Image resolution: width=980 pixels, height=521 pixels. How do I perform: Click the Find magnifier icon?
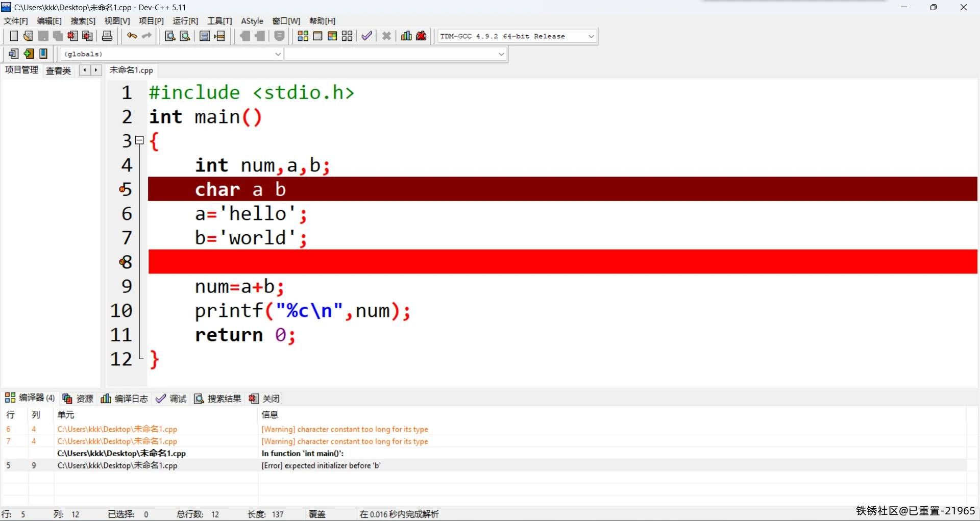coord(170,36)
